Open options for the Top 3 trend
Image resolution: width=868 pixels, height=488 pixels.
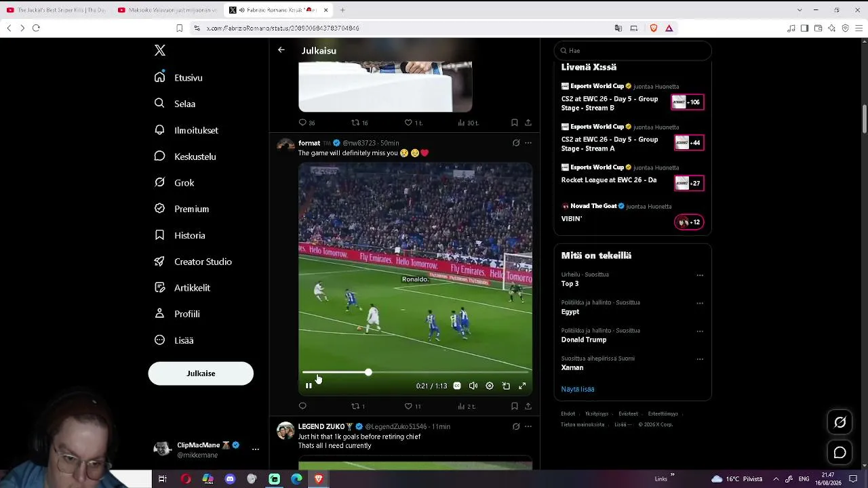(700, 275)
